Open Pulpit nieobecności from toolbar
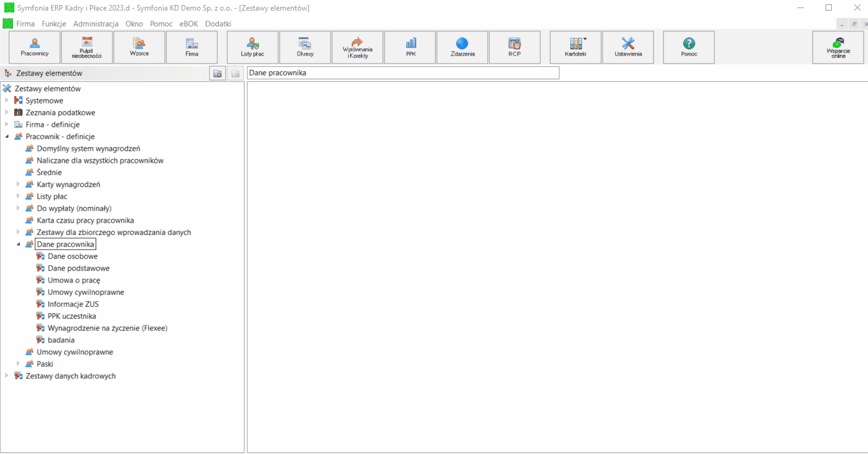The width and height of the screenshot is (868, 454). (x=87, y=47)
